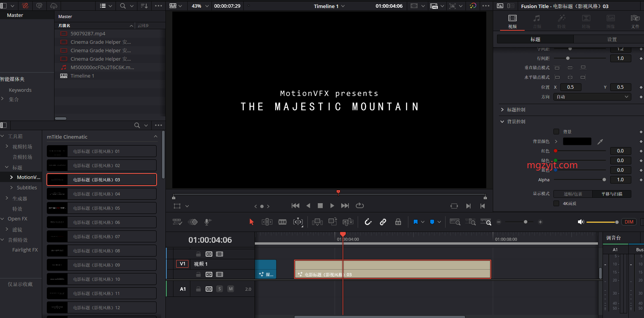Jump to first frame in viewer
This screenshot has height=318, width=644.
point(296,206)
